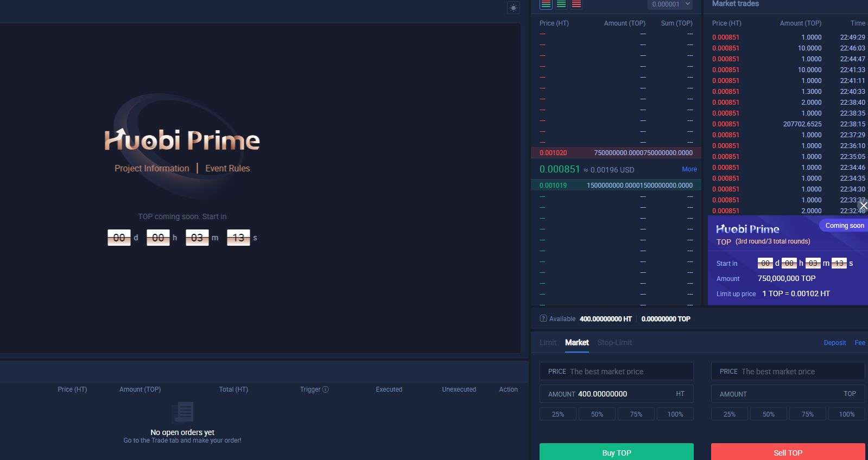Click the Executed column header in orders table
868x460 pixels.
[389, 389]
